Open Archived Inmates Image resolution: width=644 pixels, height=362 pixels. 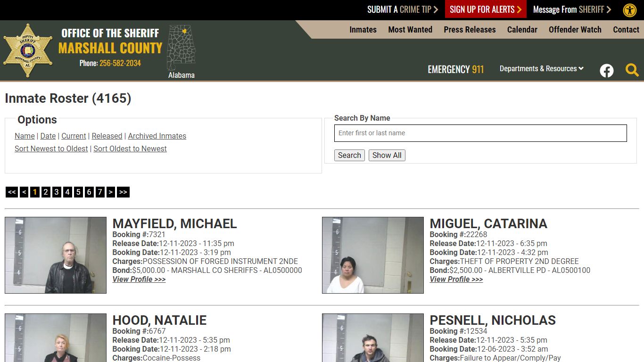pos(157,136)
